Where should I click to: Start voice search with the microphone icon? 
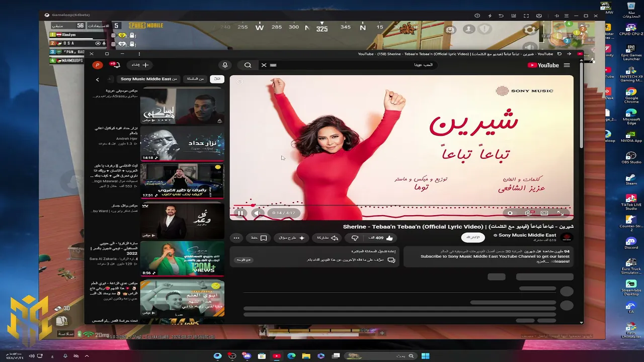pyautogui.click(x=225, y=65)
